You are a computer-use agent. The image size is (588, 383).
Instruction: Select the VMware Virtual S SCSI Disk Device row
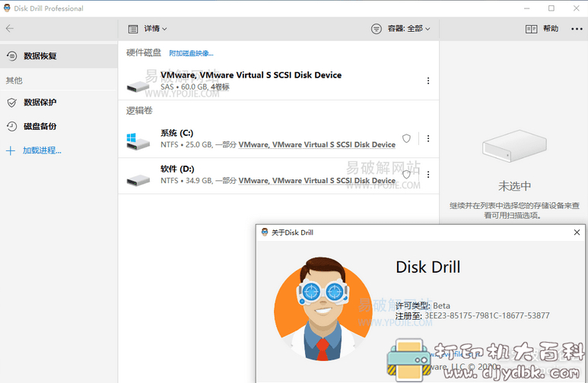coord(278,81)
